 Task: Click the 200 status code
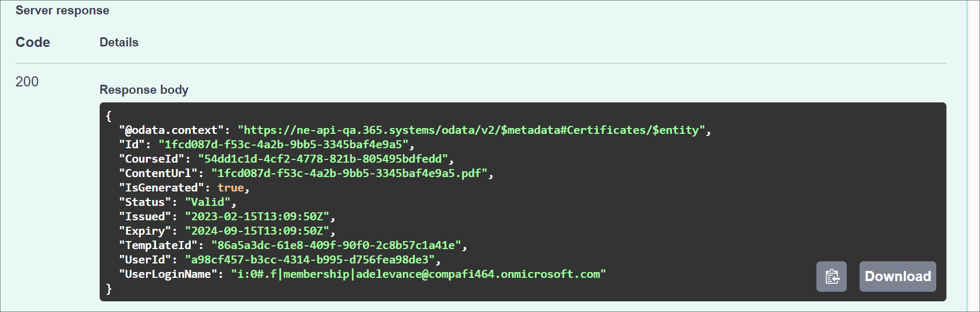tap(27, 82)
